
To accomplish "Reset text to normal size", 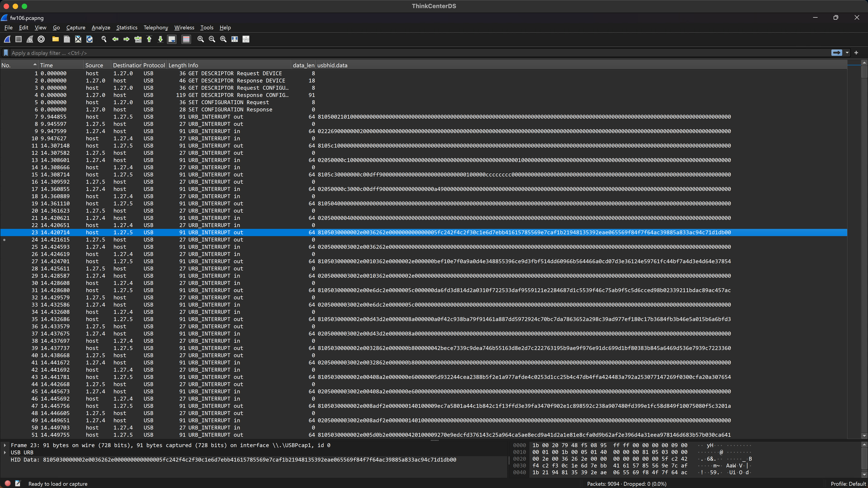I will tap(223, 39).
